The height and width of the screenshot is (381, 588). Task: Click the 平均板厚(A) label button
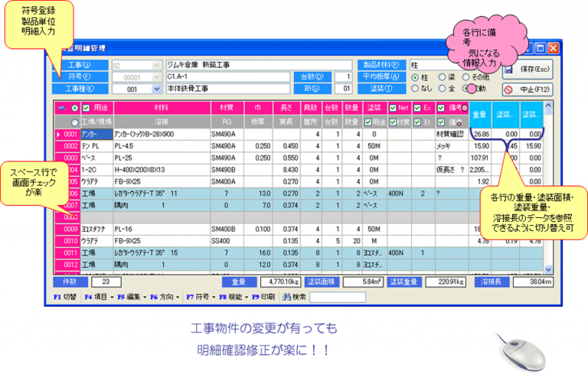pyautogui.click(x=382, y=77)
